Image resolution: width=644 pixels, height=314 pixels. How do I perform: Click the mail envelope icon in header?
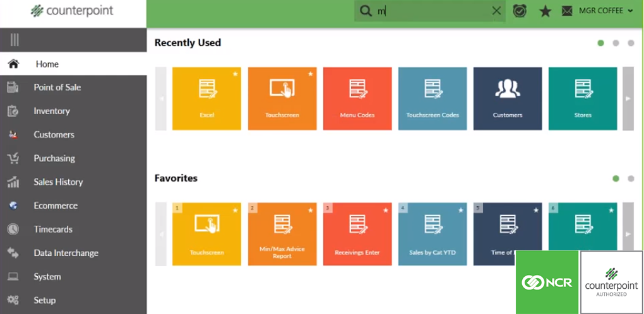(567, 11)
